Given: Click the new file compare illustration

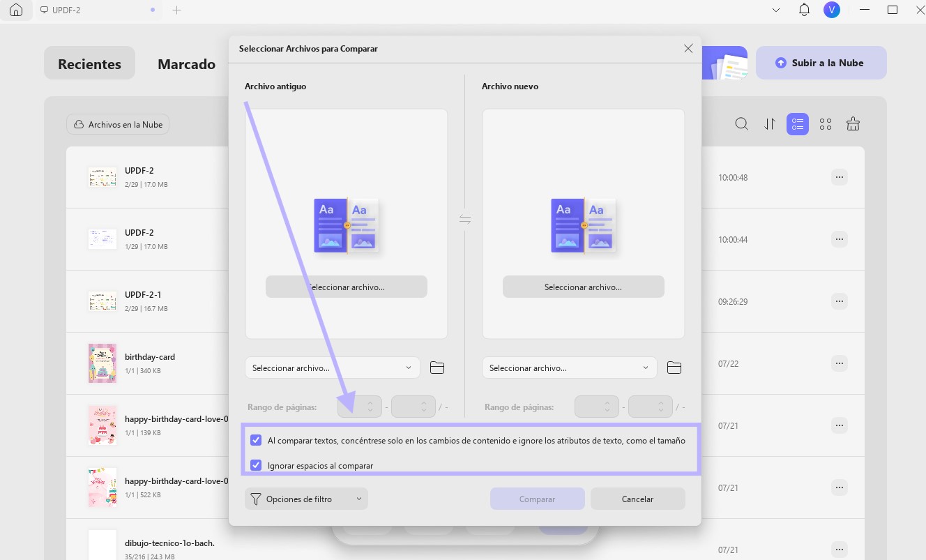Looking at the screenshot, I should coord(584,225).
